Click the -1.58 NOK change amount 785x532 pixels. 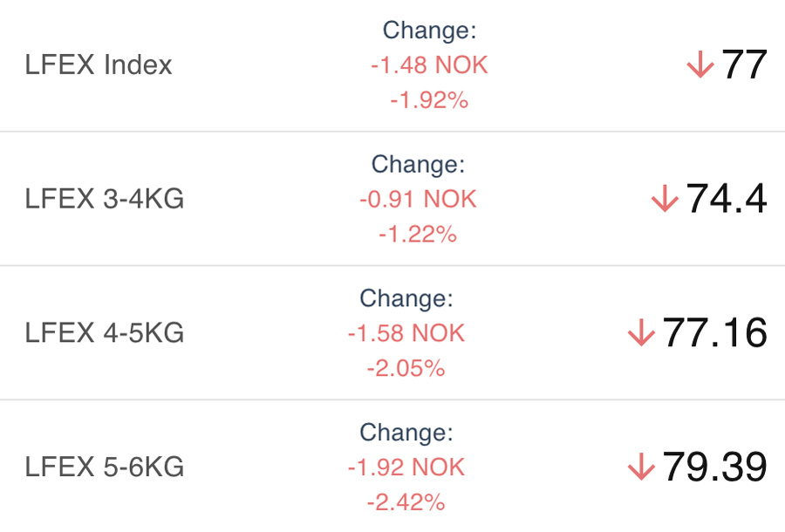(x=406, y=333)
